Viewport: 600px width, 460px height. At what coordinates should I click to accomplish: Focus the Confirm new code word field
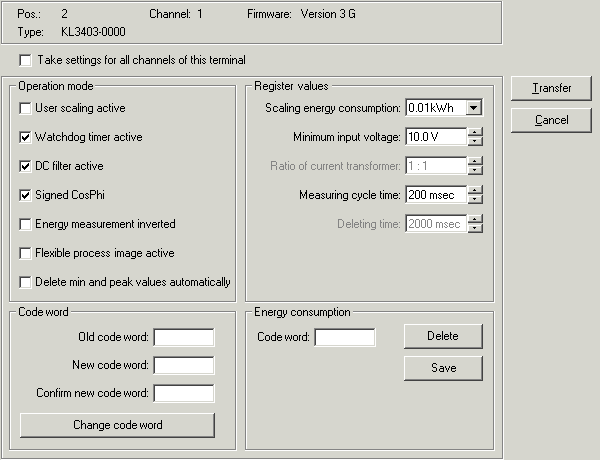(184, 393)
